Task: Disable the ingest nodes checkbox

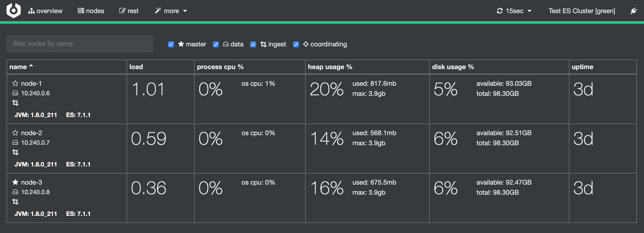Action: (x=253, y=44)
